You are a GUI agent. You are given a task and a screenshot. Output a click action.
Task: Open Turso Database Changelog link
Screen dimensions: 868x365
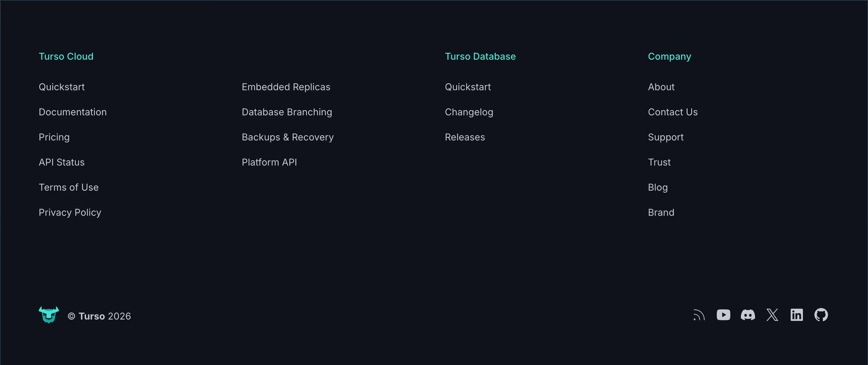coord(469,112)
